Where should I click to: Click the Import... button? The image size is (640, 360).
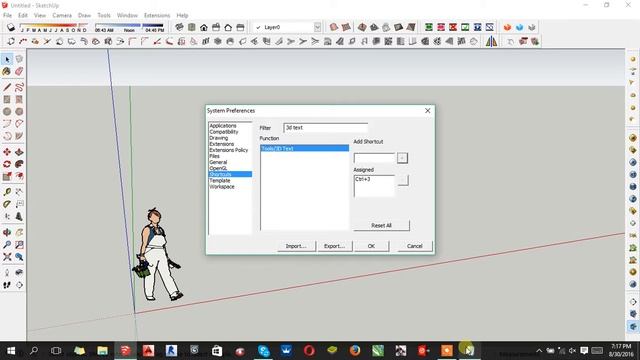tap(296, 246)
